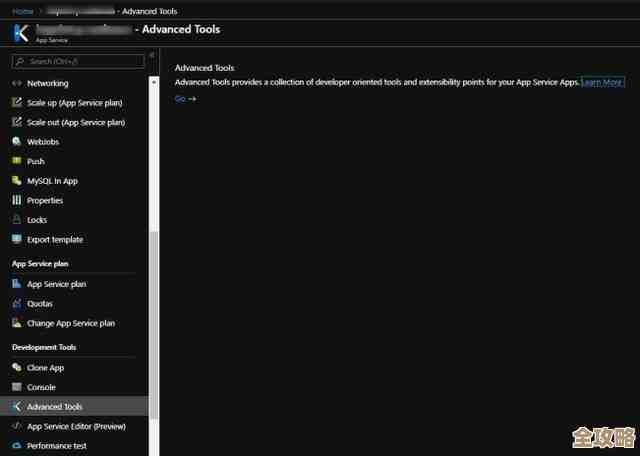Click the Advanced Tools heading in main pane

pyautogui.click(x=204, y=68)
